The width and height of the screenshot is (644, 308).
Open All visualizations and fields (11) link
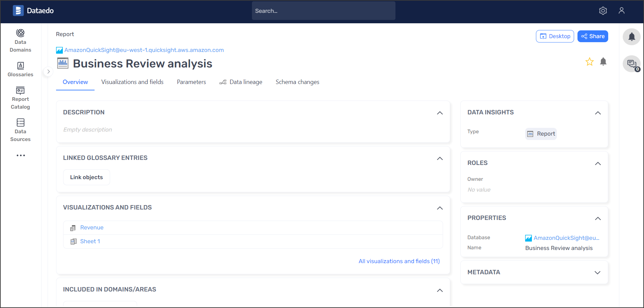[x=399, y=261]
